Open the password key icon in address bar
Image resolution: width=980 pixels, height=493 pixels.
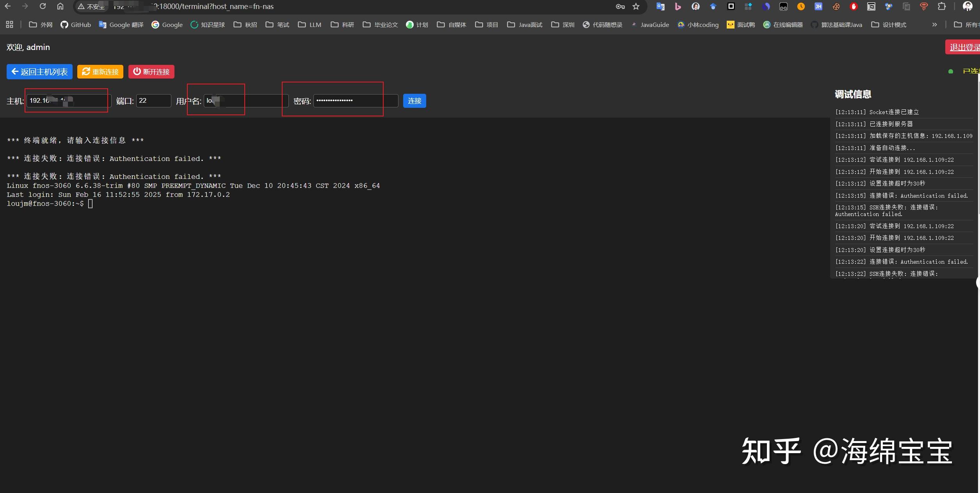click(620, 6)
